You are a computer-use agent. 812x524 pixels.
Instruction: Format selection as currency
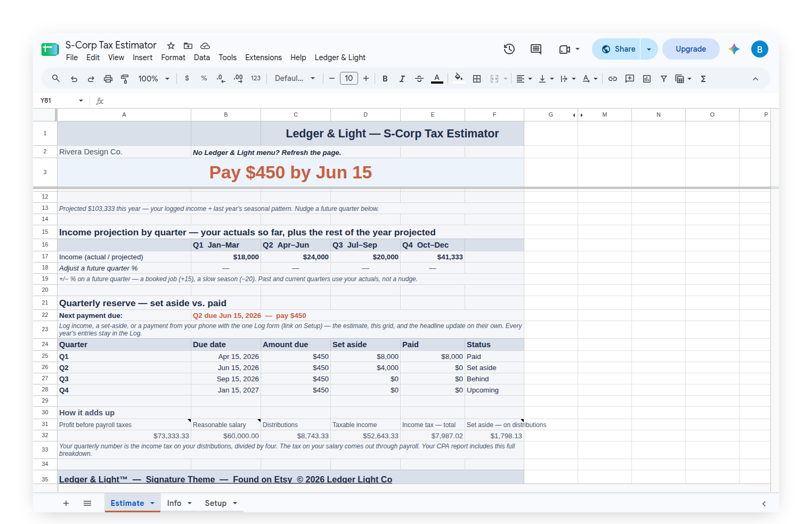[187, 78]
